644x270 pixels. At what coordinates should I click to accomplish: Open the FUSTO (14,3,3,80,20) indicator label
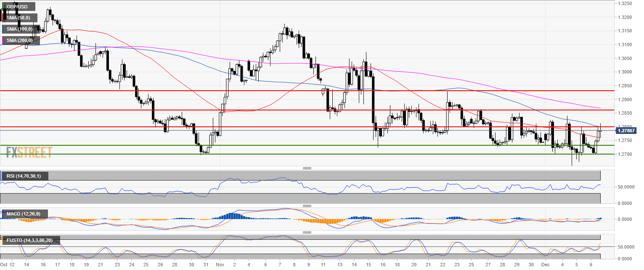click(29, 241)
